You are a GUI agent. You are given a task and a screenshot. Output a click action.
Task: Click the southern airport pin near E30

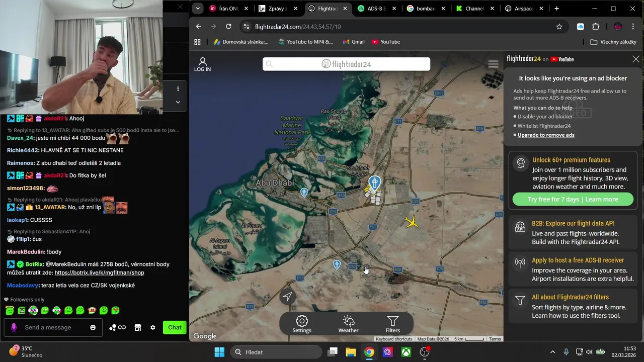coord(337,264)
